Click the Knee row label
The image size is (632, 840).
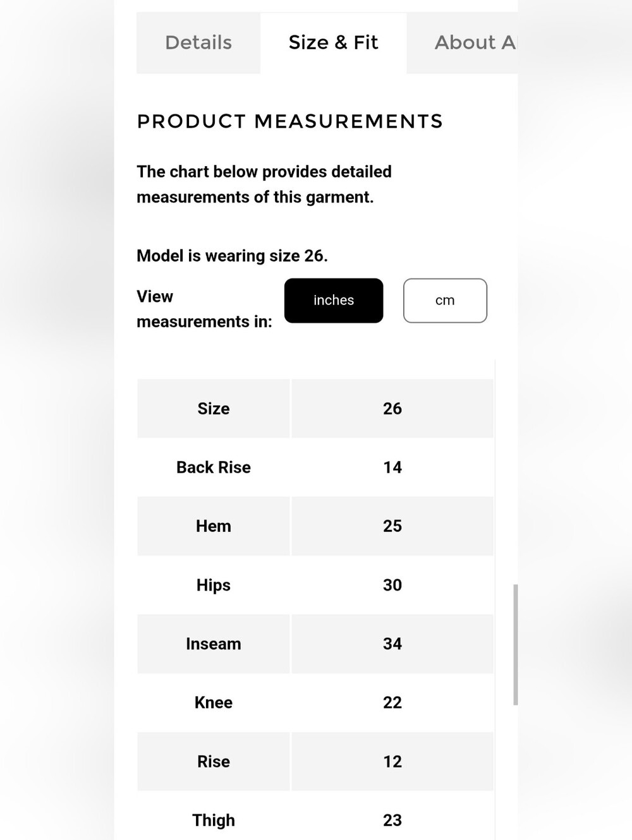214,703
